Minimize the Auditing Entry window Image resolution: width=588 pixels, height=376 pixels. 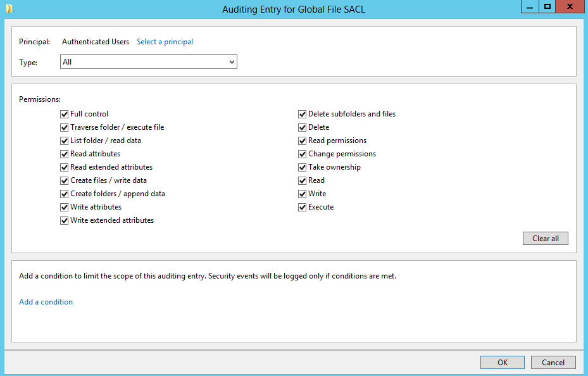click(x=530, y=7)
